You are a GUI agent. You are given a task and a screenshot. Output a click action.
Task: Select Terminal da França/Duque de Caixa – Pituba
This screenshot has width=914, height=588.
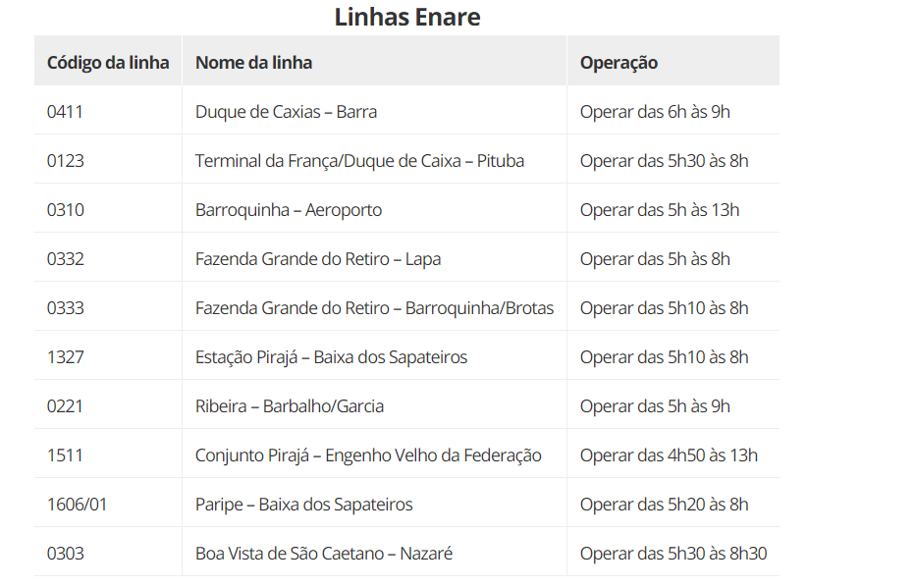pos(359,160)
